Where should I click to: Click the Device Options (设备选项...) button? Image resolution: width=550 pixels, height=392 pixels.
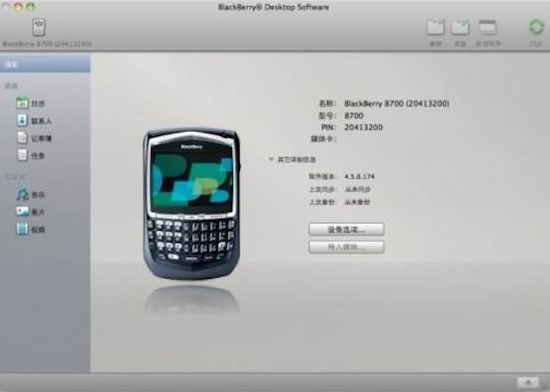346,229
